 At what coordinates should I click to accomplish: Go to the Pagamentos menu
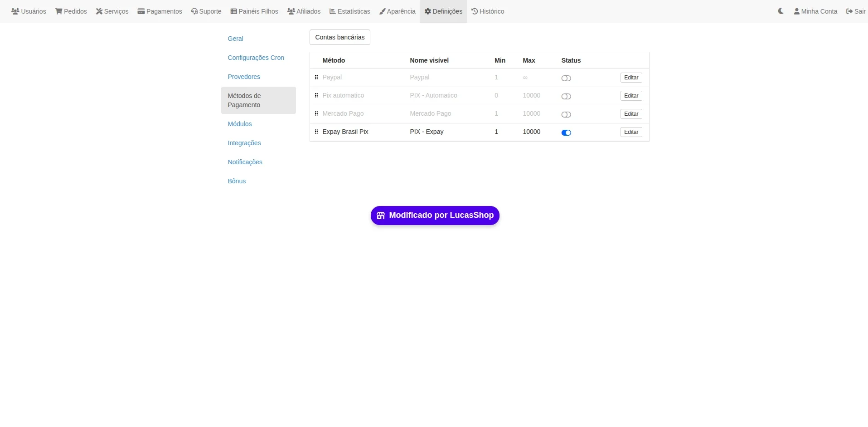point(160,11)
